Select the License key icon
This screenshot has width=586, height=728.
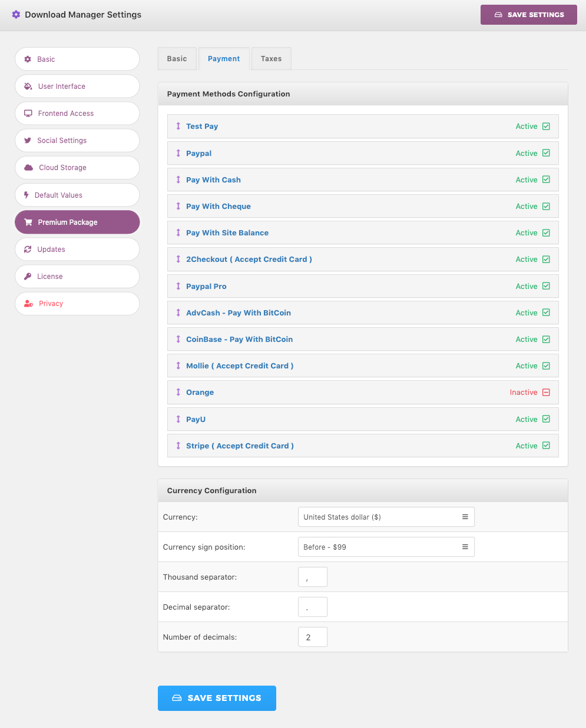[28, 276]
